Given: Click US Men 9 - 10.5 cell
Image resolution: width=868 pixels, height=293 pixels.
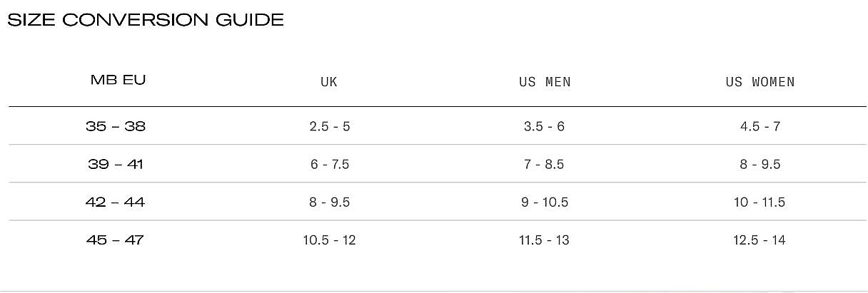Looking at the screenshot, I should pyautogui.click(x=544, y=202).
